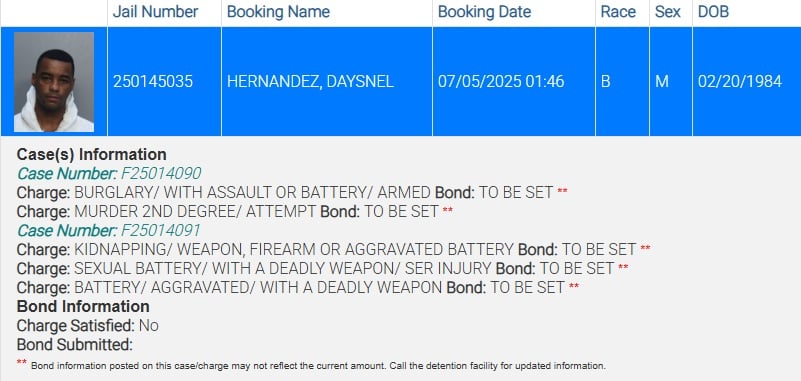
Task: Click booking date 07/05/2025 01:46 cell
Action: click(x=513, y=82)
